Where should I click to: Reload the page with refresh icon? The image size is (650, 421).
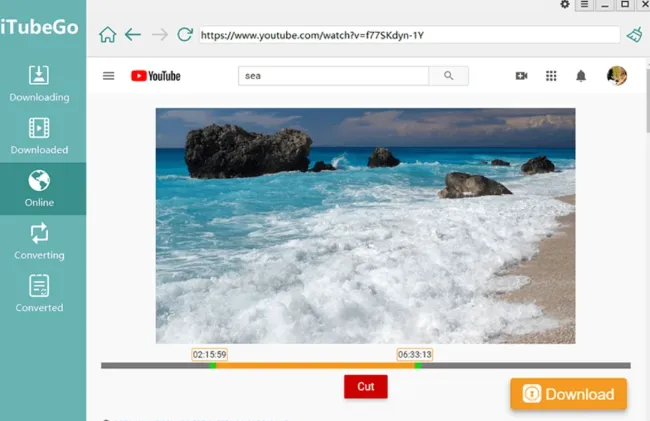185,34
